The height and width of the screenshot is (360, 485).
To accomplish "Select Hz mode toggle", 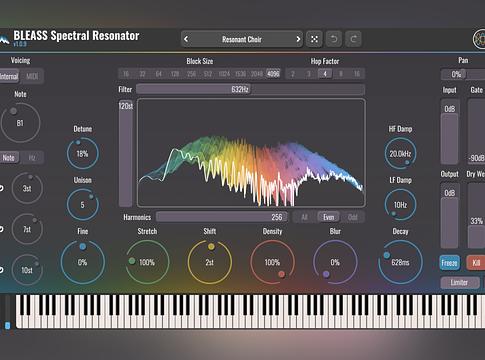I will 32,157.
